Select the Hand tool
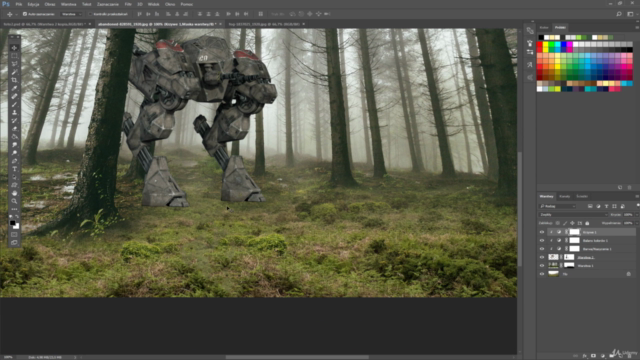640x360 pixels. (14, 193)
